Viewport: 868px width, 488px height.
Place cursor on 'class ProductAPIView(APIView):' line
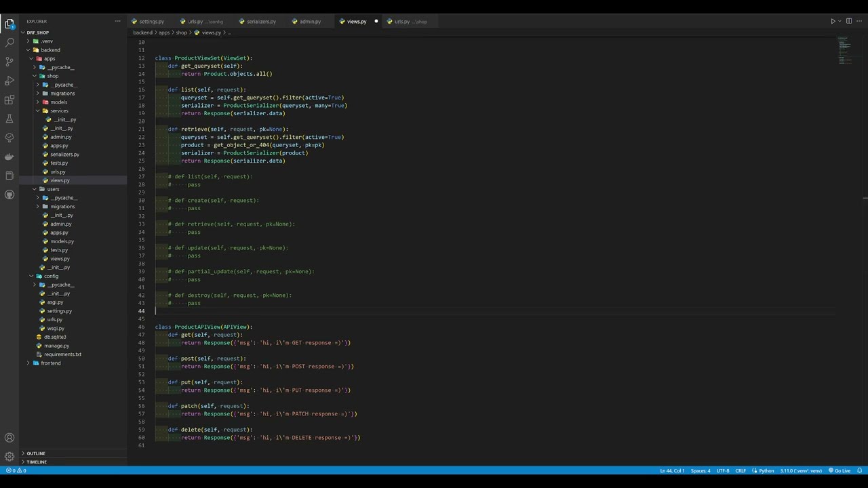pos(203,327)
